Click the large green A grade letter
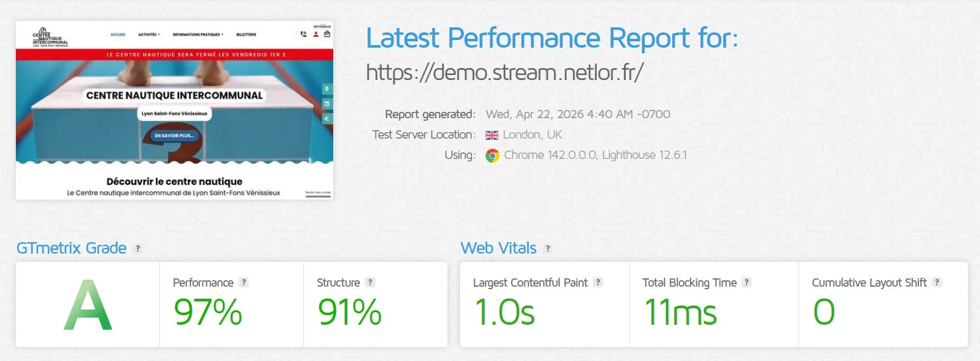Image resolution: width=980 pixels, height=361 pixels. (88, 306)
